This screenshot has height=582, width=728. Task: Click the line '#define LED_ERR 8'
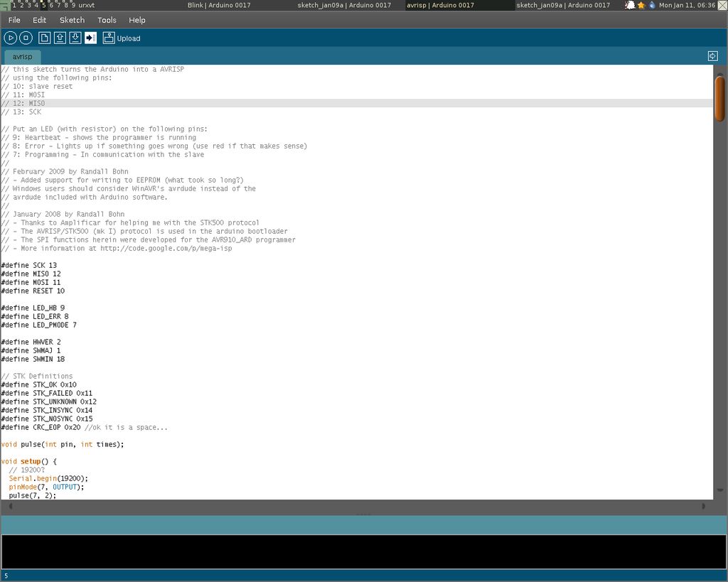[35, 316]
